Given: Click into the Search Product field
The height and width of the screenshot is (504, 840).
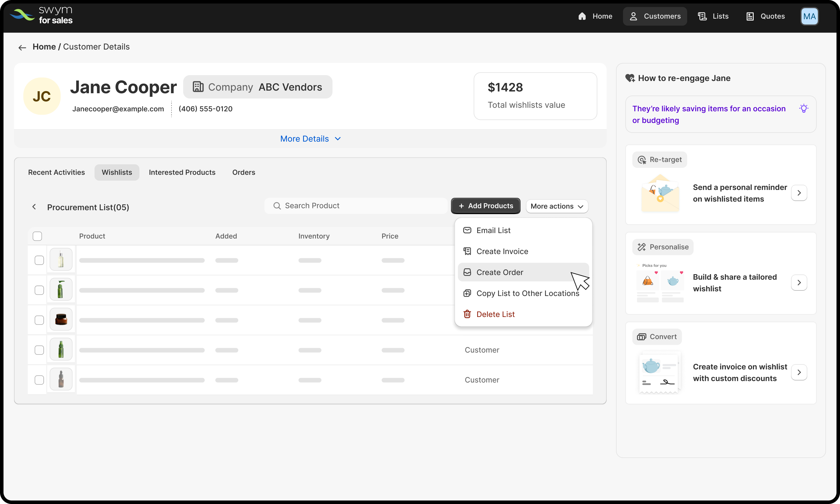Looking at the screenshot, I should (x=355, y=206).
